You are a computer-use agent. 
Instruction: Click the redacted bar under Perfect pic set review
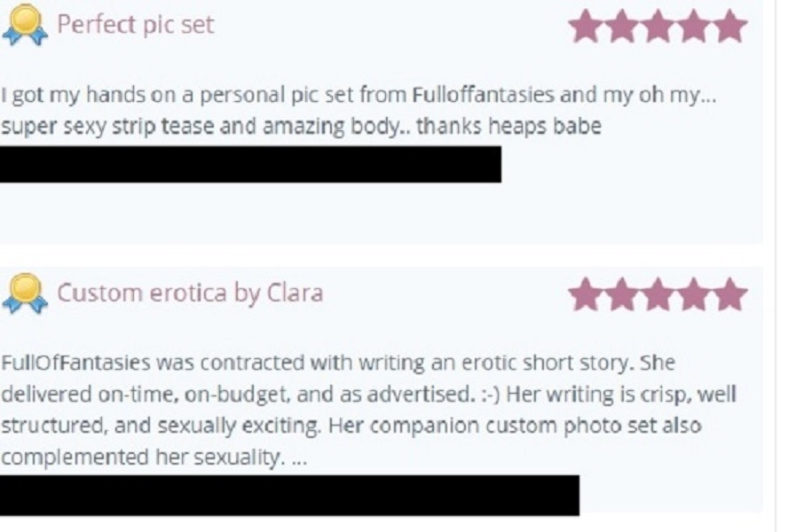pyautogui.click(x=250, y=164)
